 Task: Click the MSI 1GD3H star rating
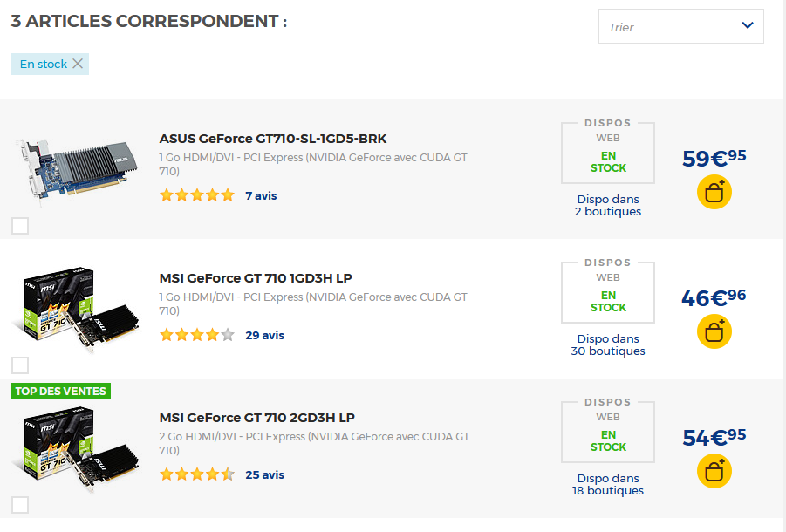coord(197,335)
